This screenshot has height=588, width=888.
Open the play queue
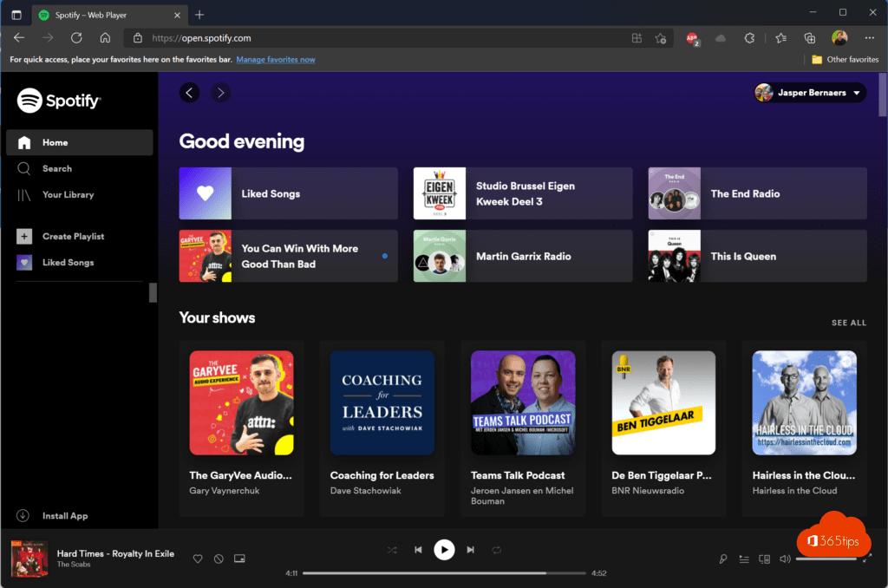[743, 559]
